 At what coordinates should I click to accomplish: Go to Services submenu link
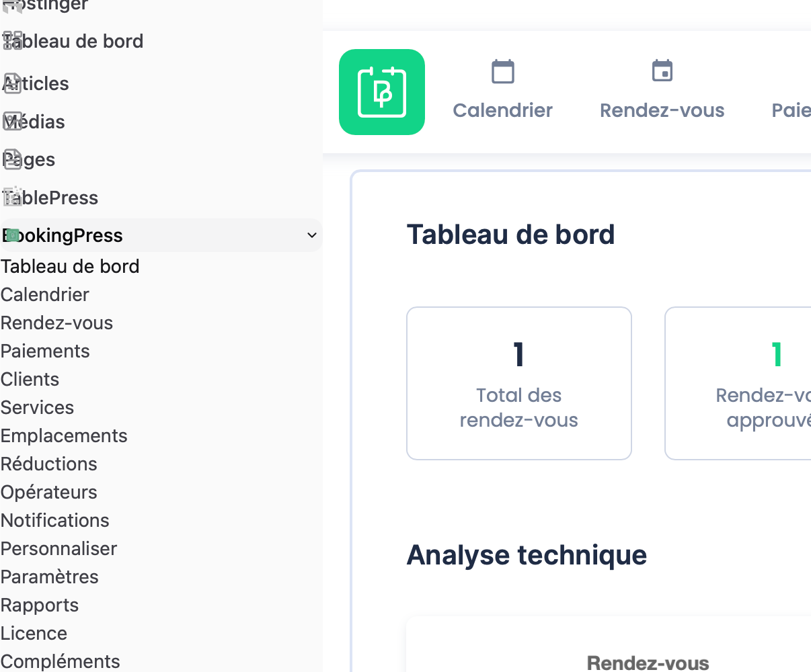click(x=37, y=407)
